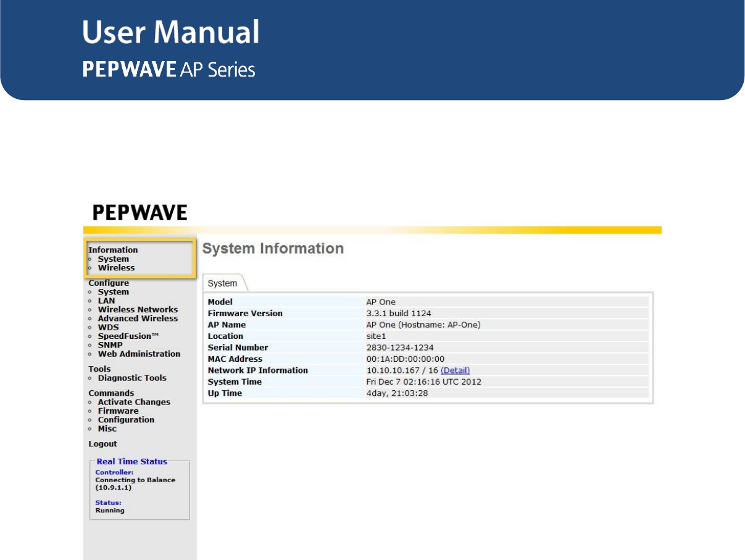Open SNMP configuration
Screen dimensions: 745x560
point(110,345)
